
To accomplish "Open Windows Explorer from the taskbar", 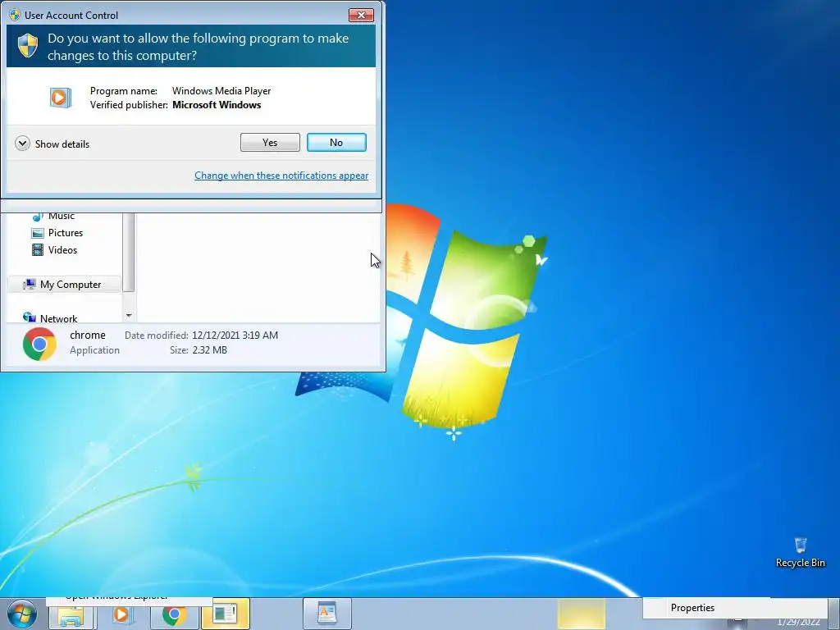I will click(x=71, y=615).
